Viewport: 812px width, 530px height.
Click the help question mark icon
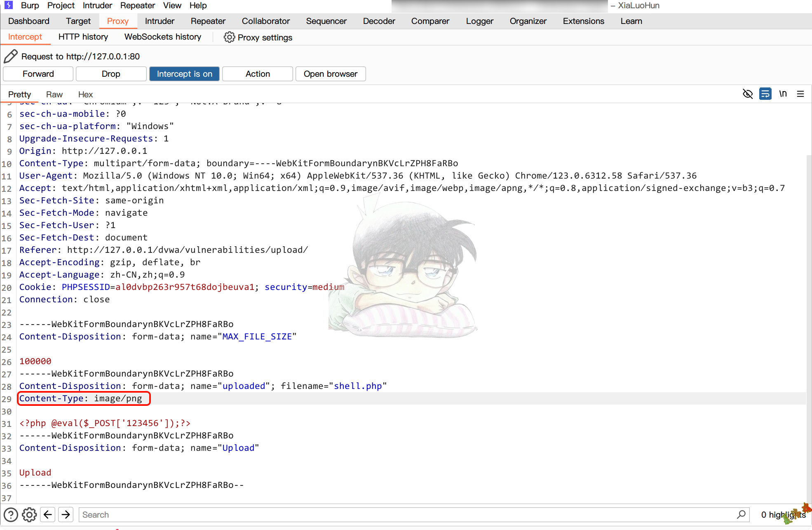[11, 514]
